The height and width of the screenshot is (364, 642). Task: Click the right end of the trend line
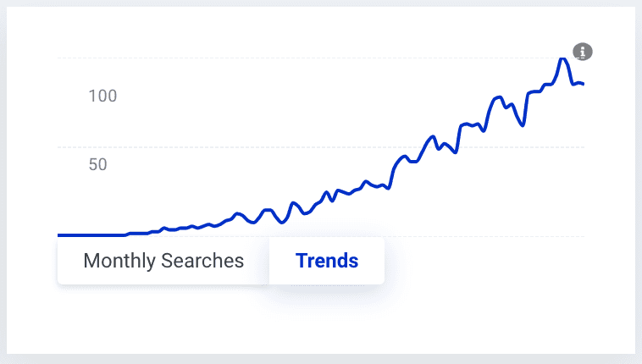click(583, 84)
